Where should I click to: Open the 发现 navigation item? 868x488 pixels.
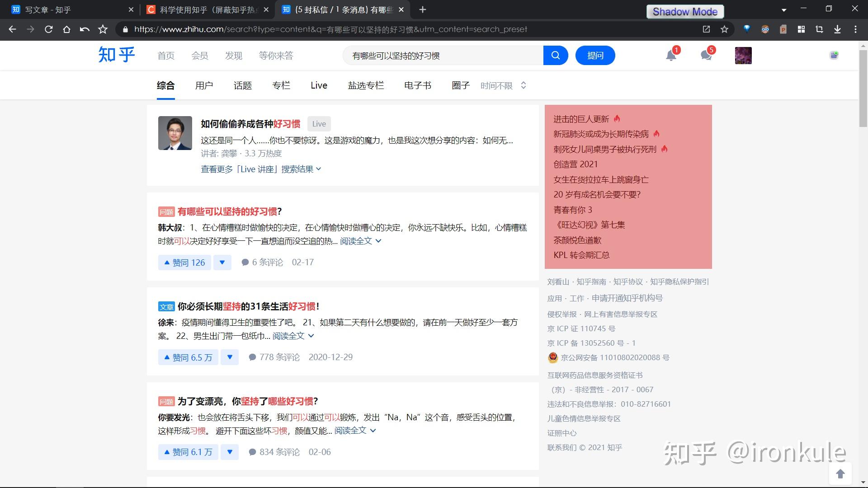234,56
